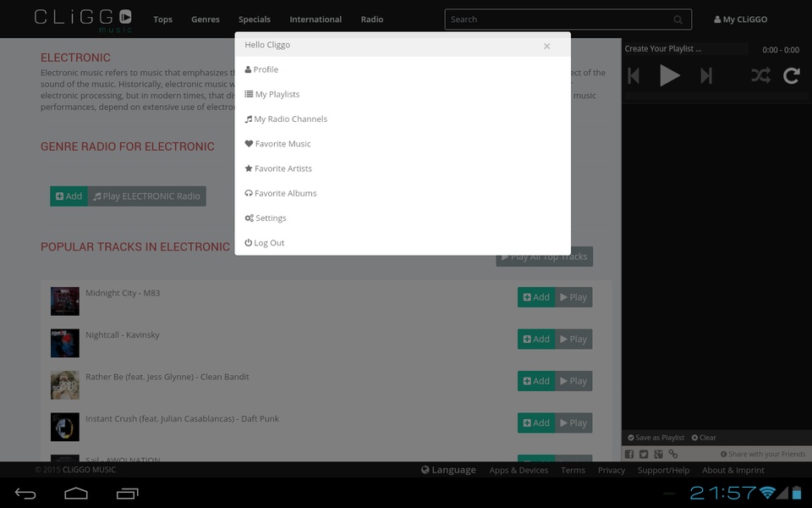This screenshot has height=508, width=812.
Task: Open the Language selector in footer
Action: pos(448,470)
